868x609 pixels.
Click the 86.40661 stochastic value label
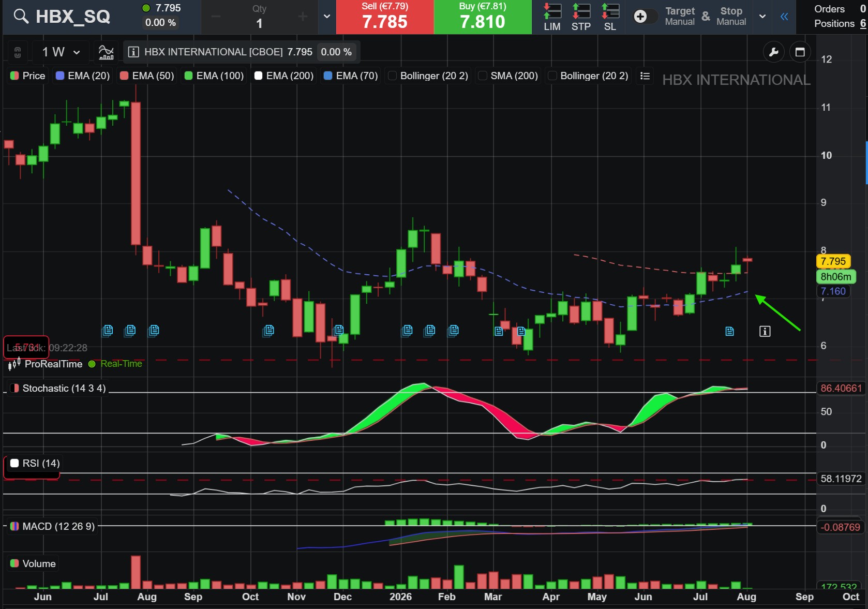(x=841, y=388)
